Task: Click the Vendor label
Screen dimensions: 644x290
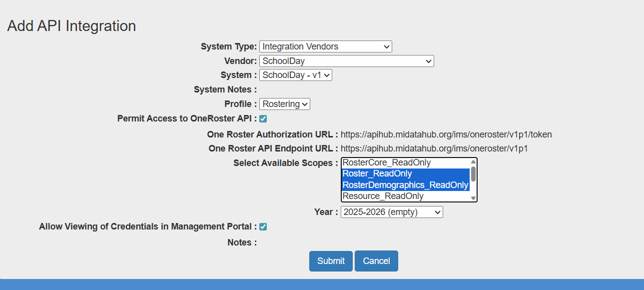Action: click(x=241, y=61)
